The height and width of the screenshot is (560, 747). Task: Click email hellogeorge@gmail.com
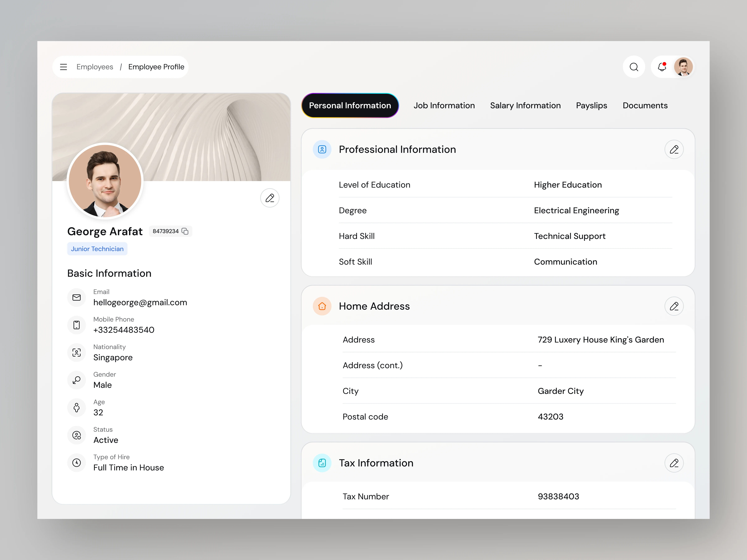pos(140,302)
